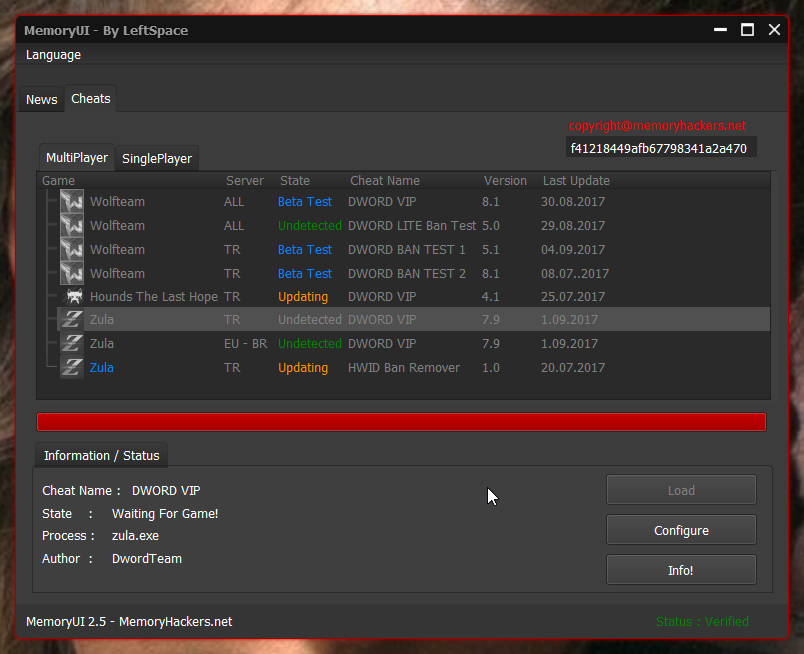Screen dimensions: 804x654
Task: Select the blue Zula HWID Ban Remover entry
Action: tap(102, 367)
